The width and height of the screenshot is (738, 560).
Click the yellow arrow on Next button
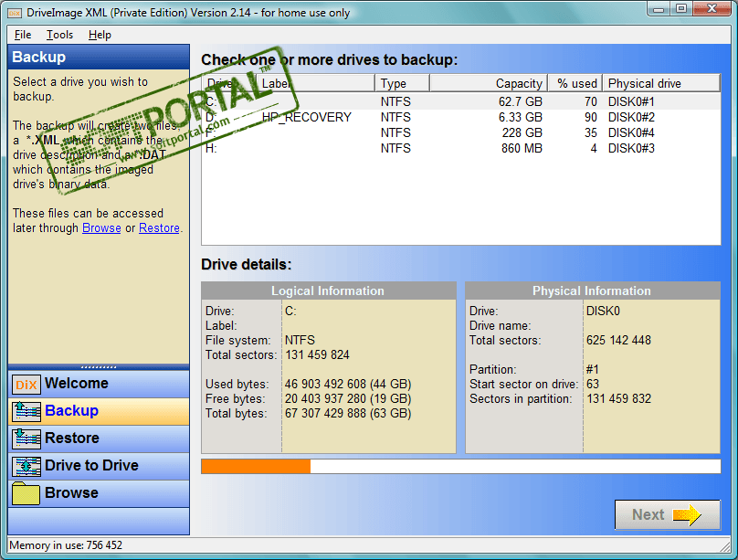pyautogui.click(x=687, y=515)
